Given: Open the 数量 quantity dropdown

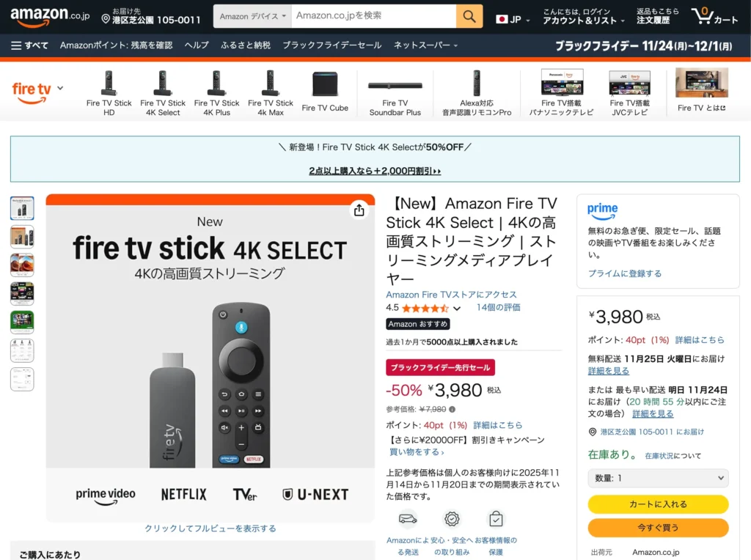Looking at the screenshot, I should click(x=658, y=478).
